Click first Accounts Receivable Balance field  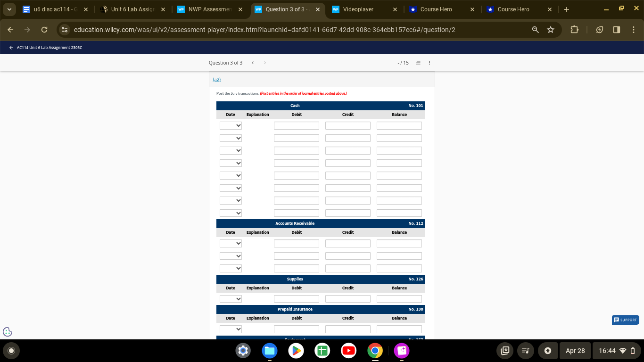click(x=399, y=244)
